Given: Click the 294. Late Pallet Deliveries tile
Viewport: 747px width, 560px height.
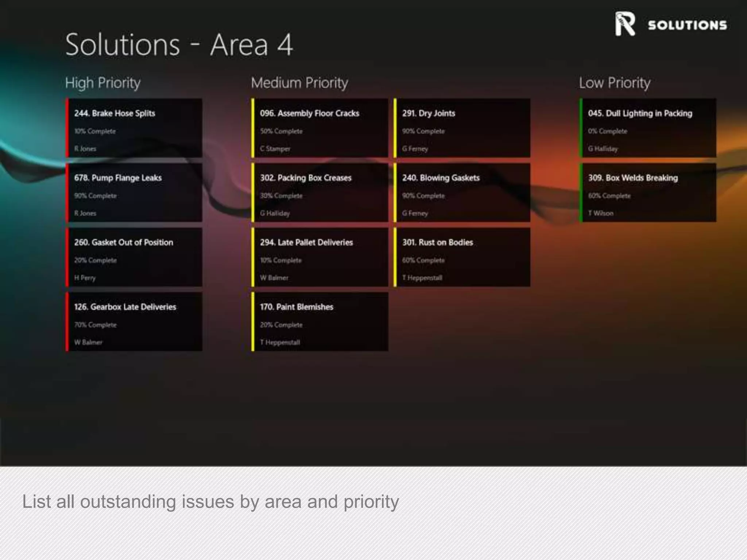Looking at the screenshot, I should 320,257.
